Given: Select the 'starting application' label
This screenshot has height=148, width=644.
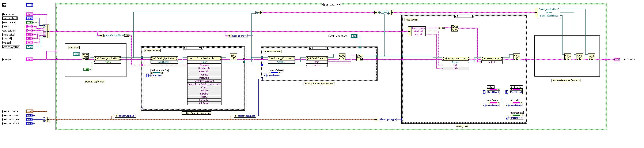Looking at the screenshot, I should tap(95, 82).
